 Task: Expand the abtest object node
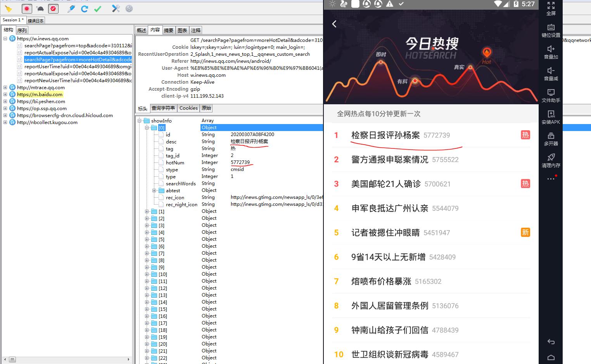(x=154, y=191)
